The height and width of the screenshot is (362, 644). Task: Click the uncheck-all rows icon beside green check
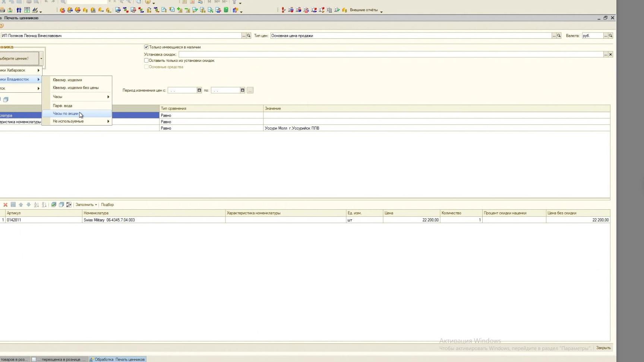[61, 204]
